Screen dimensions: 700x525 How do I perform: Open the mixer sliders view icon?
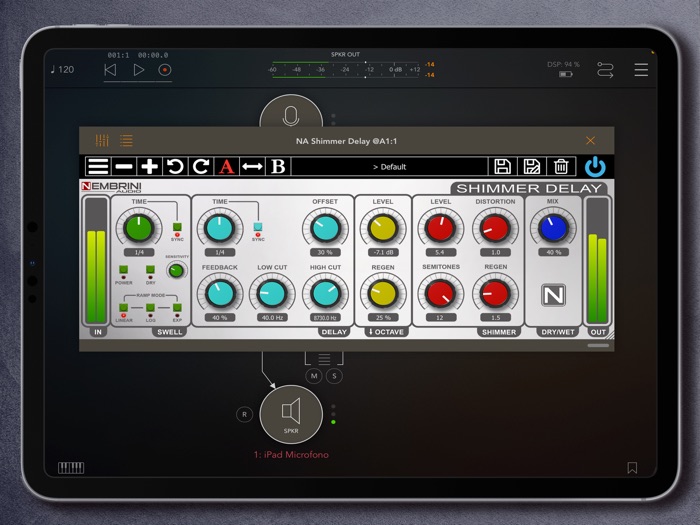pos(102,141)
